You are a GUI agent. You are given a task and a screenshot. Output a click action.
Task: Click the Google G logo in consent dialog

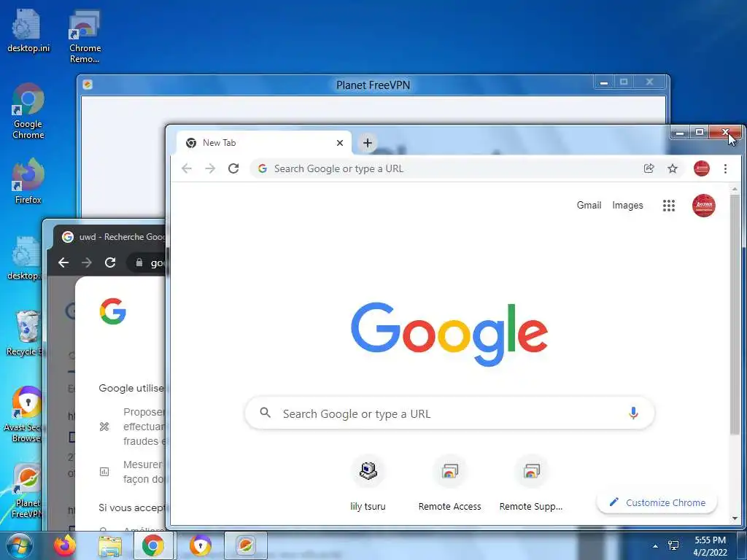point(113,311)
